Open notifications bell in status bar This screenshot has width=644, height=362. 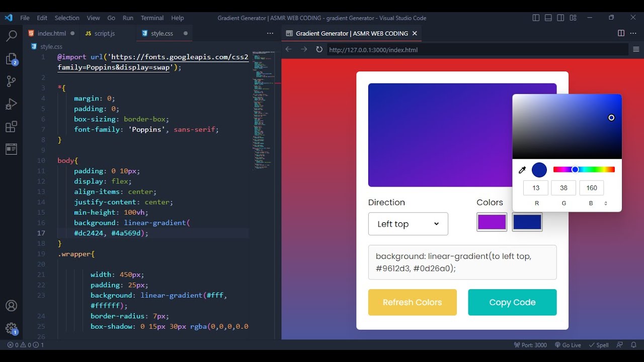633,345
